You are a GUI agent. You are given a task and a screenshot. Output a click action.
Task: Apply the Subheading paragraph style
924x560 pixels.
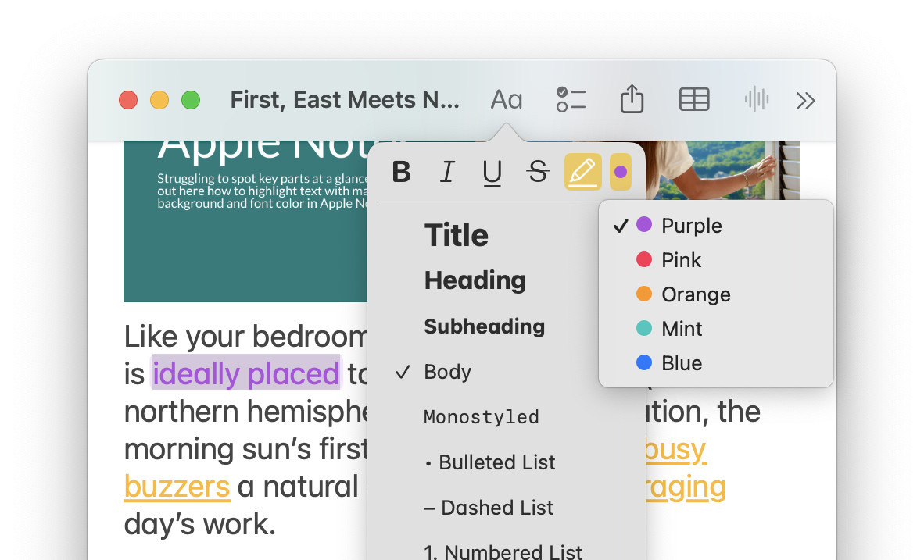pos(485,326)
